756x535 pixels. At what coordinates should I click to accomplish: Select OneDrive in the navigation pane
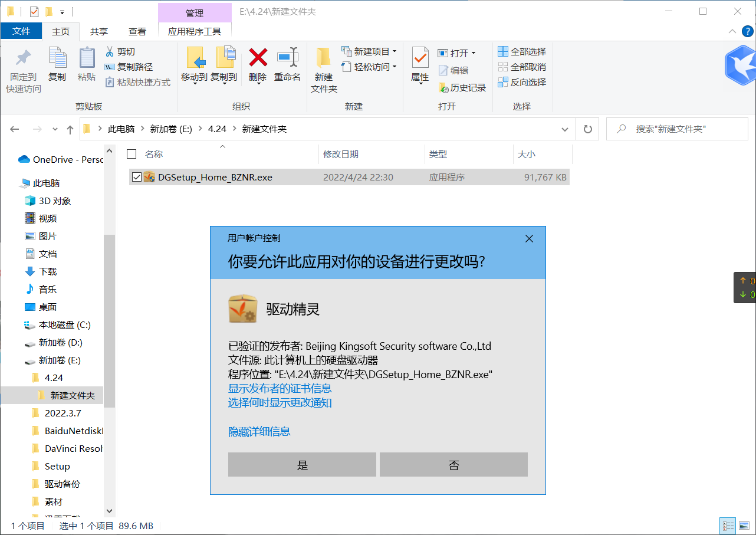pos(60,159)
